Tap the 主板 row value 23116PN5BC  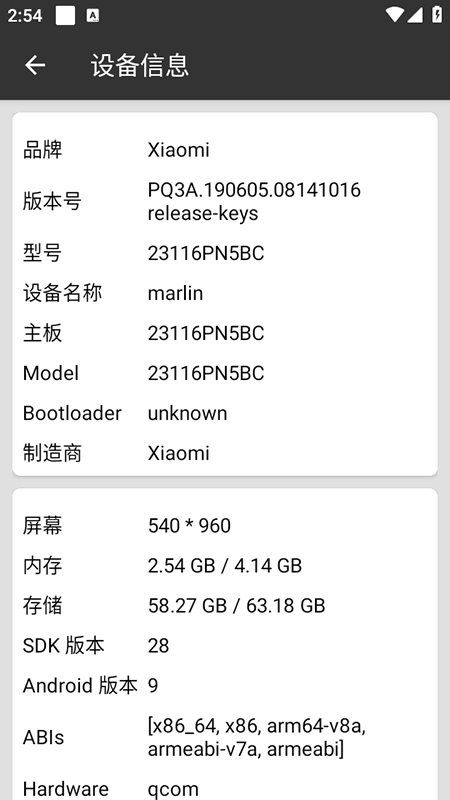pos(206,333)
